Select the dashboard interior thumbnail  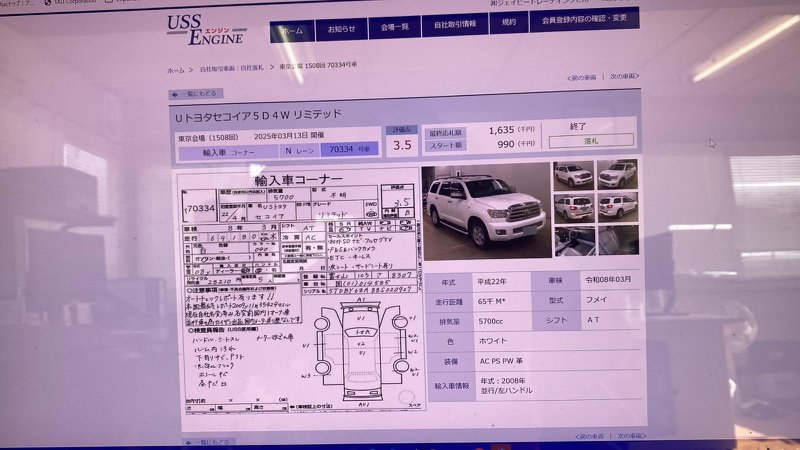coord(574,241)
